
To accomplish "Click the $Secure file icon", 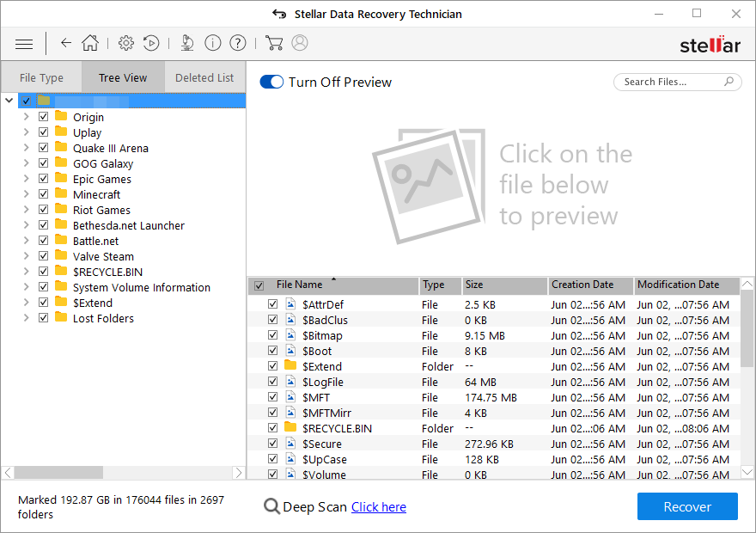I will (290, 443).
